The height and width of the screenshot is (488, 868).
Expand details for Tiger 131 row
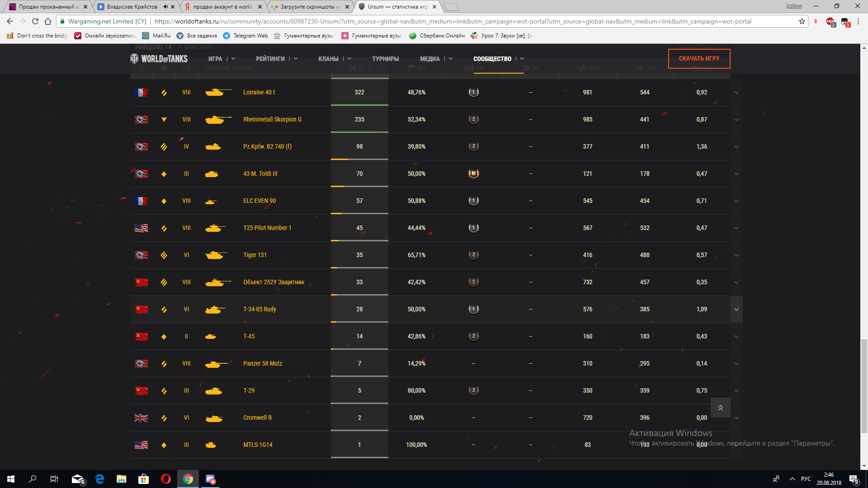point(736,255)
